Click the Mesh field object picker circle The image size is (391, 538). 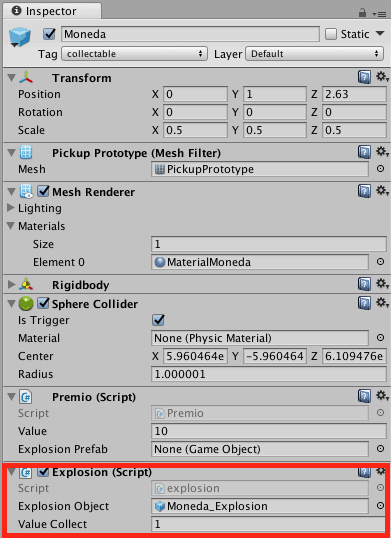(380, 169)
